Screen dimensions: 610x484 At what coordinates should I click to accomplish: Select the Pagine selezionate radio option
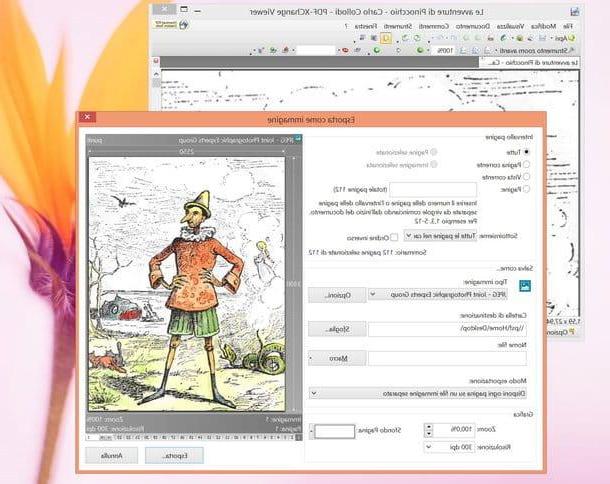433,152
